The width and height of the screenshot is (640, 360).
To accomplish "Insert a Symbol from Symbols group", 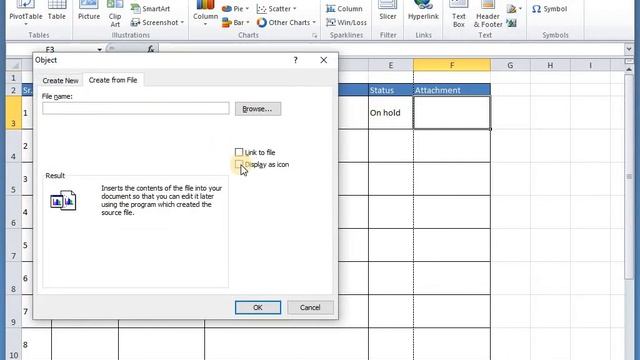I will pyautogui.click(x=549, y=9).
